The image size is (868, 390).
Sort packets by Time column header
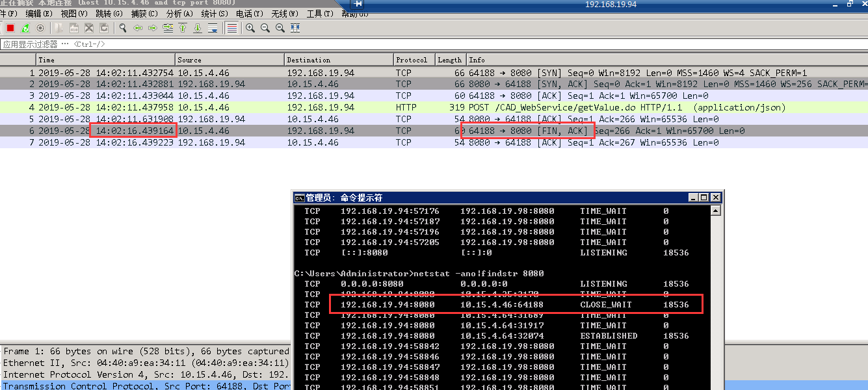105,60
